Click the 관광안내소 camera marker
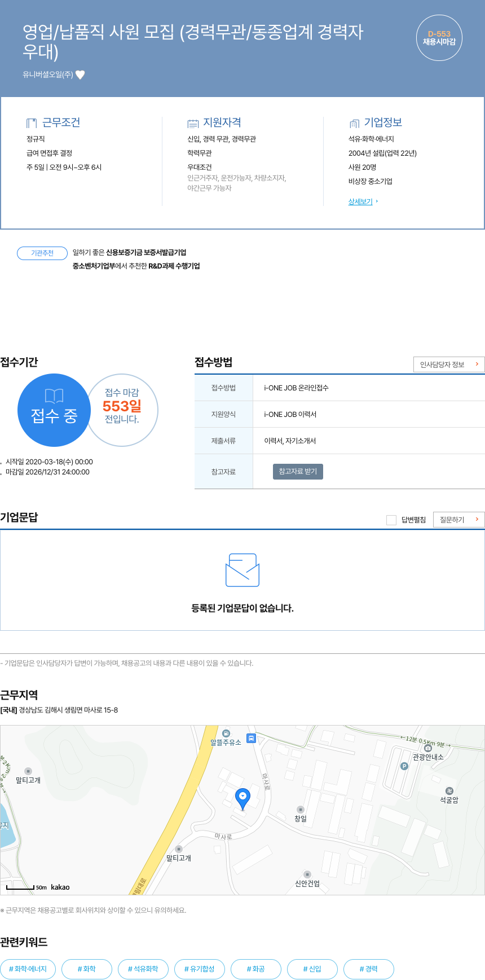Viewport: 485px width, 980px height. (x=428, y=748)
